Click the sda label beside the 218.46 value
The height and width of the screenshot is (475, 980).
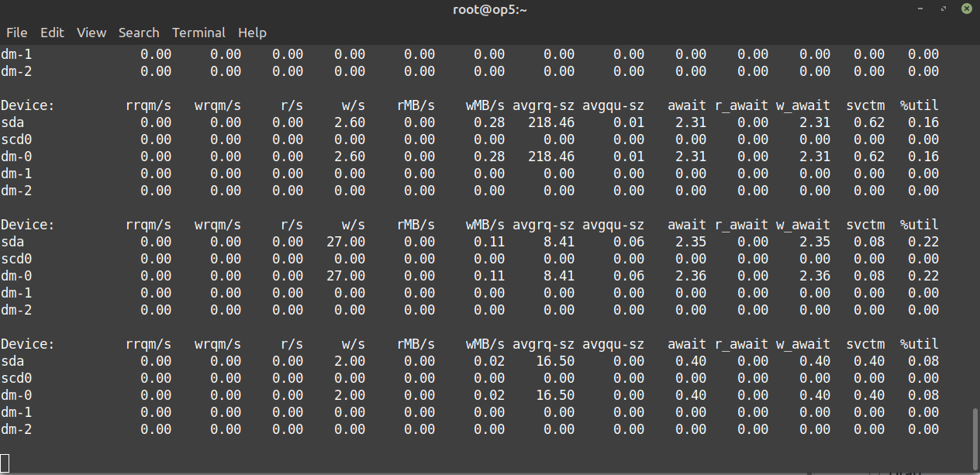click(12, 122)
